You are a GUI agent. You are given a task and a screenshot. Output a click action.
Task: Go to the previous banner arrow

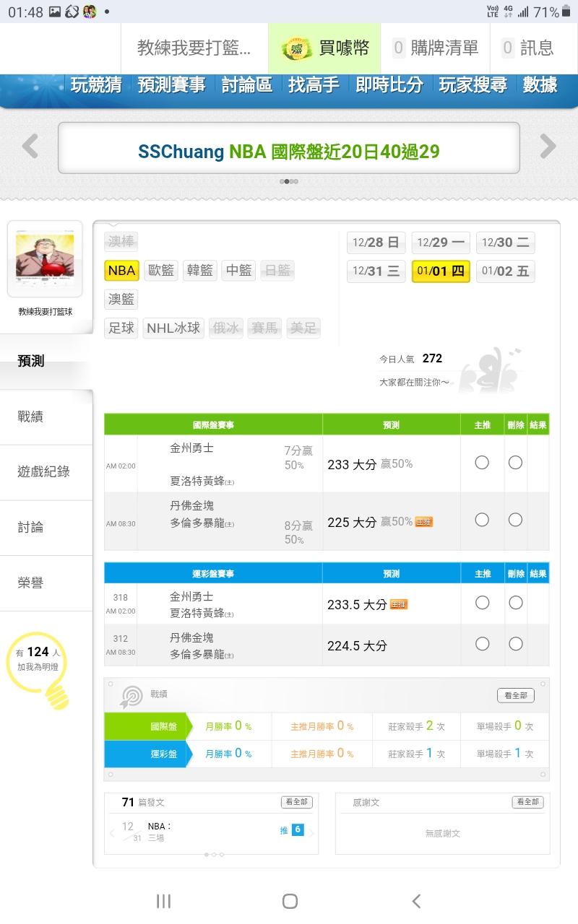pos(30,147)
